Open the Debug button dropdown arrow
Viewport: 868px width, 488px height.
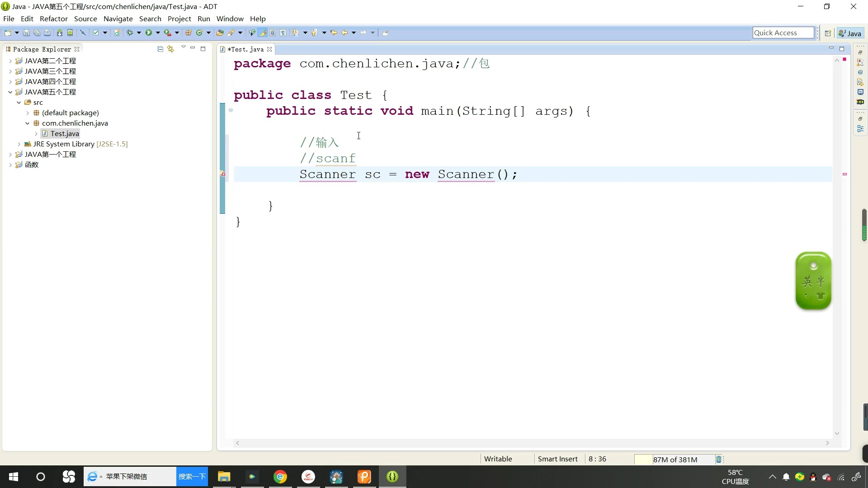point(139,33)
